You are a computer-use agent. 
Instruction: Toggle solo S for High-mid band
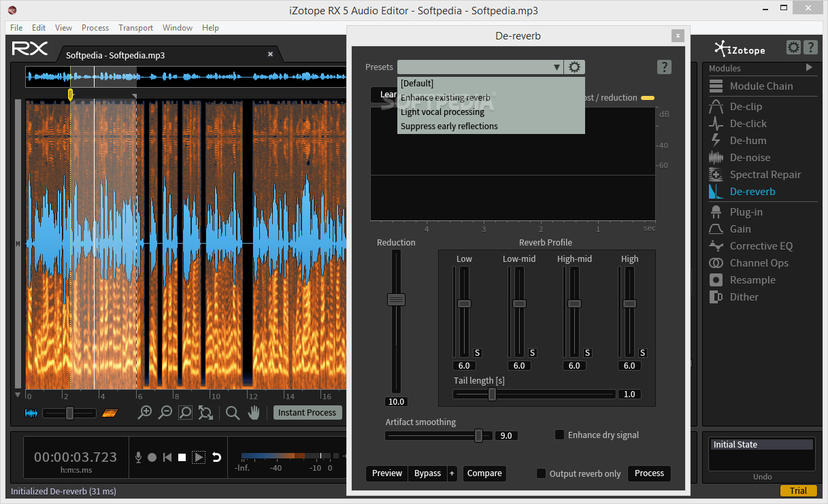tap(587, 352)
